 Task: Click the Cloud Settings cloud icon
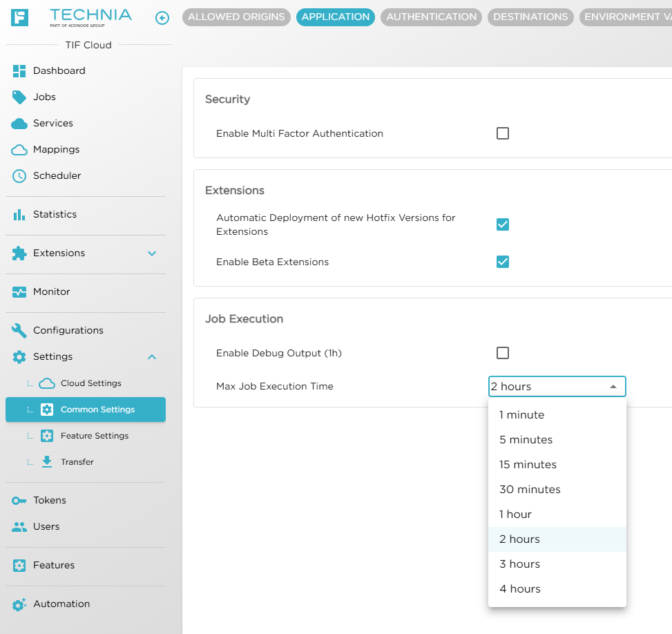click(47, 384)
